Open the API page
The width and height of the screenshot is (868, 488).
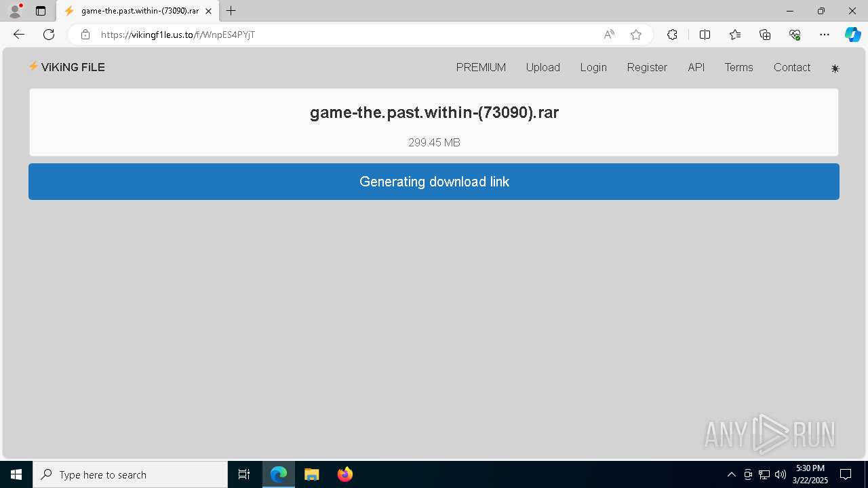coord(696,67)
